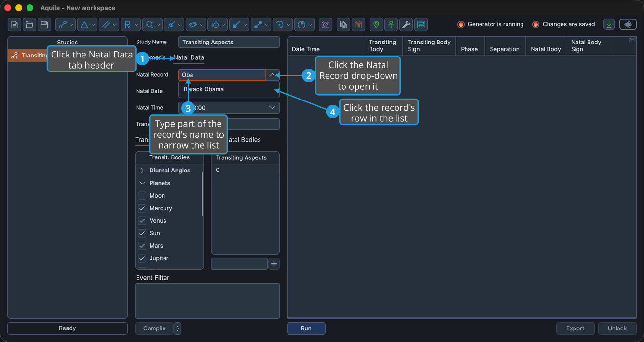Toggle theme with the sun icon
The width and height of the screenshot is (644, 342).
[x=628, y=25]
